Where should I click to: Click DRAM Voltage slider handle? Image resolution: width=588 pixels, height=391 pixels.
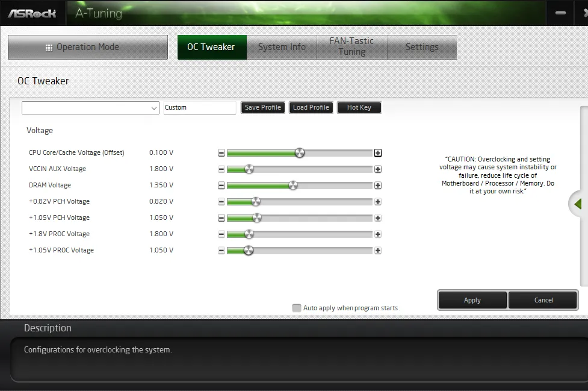pyautogui.click(x=293, y=186)
